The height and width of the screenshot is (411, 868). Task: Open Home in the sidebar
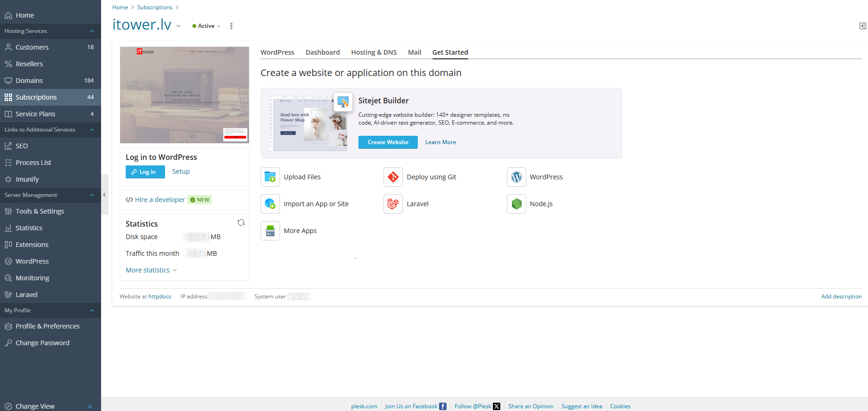coord(50,15)
